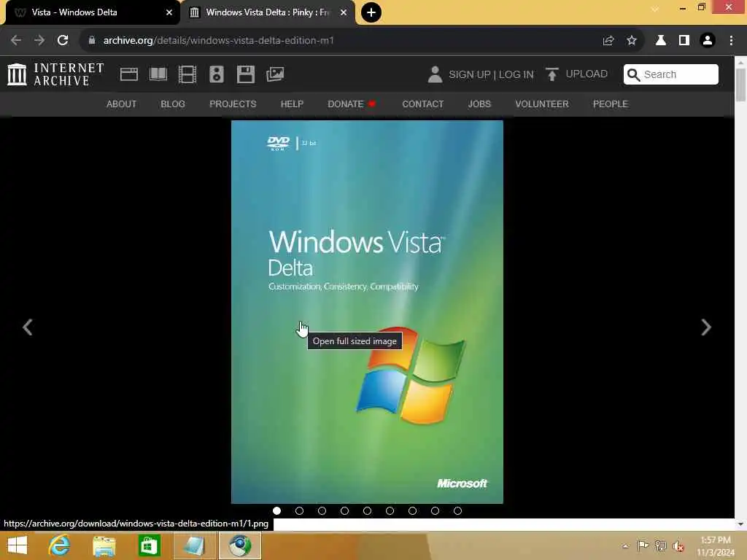
Task: Open the Audio speaker icon
Action: tap(216, 74)
